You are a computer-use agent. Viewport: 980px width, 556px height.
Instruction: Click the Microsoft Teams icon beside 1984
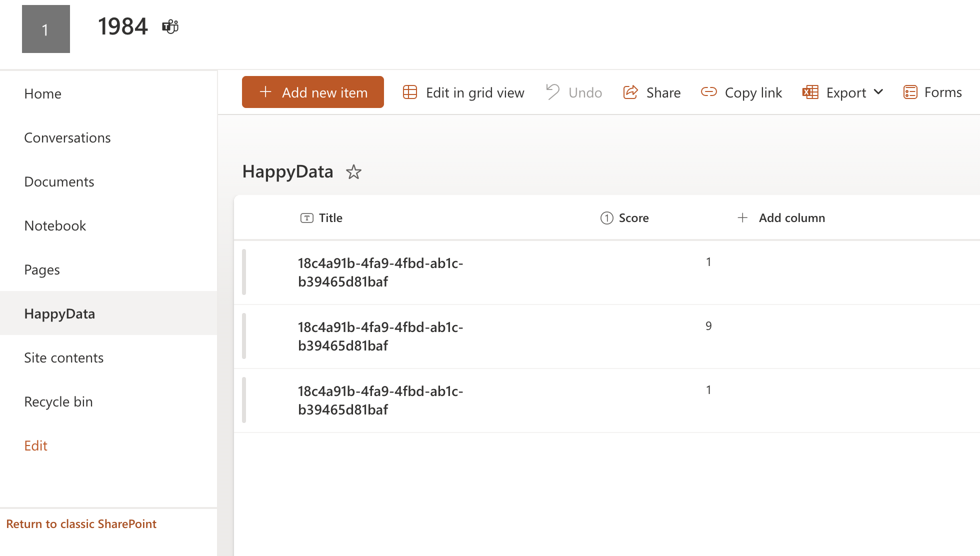tap(170, 26)
